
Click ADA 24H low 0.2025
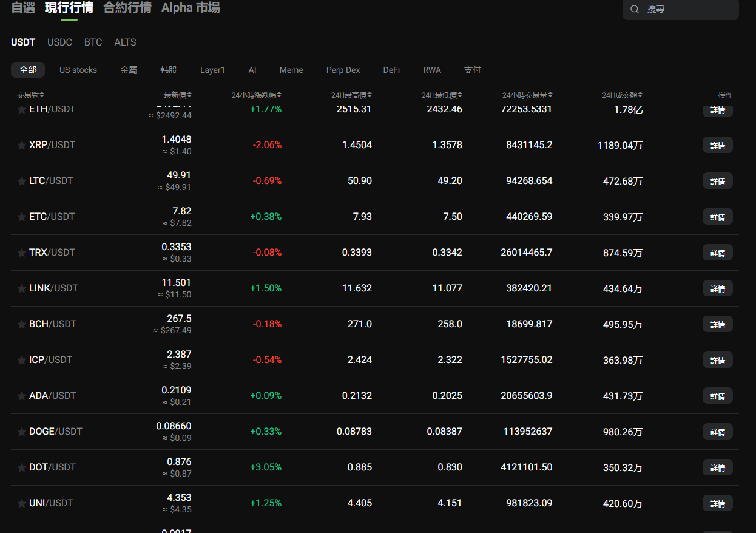point(447,396)
